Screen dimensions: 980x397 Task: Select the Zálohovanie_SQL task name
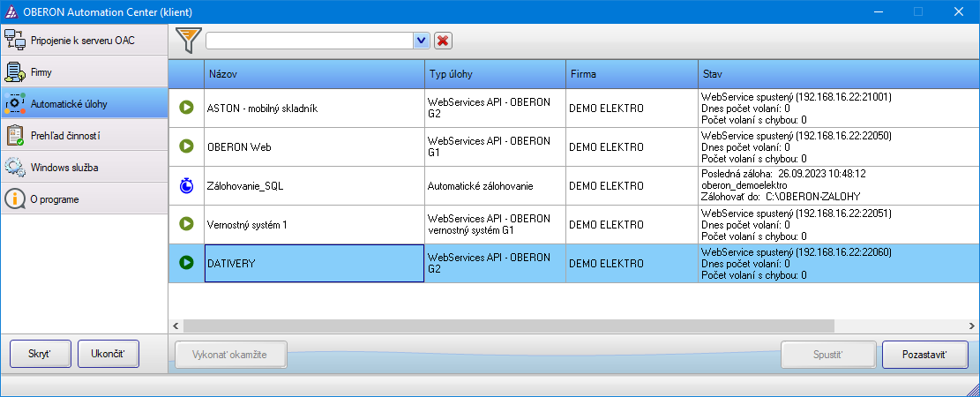(314, 185)
